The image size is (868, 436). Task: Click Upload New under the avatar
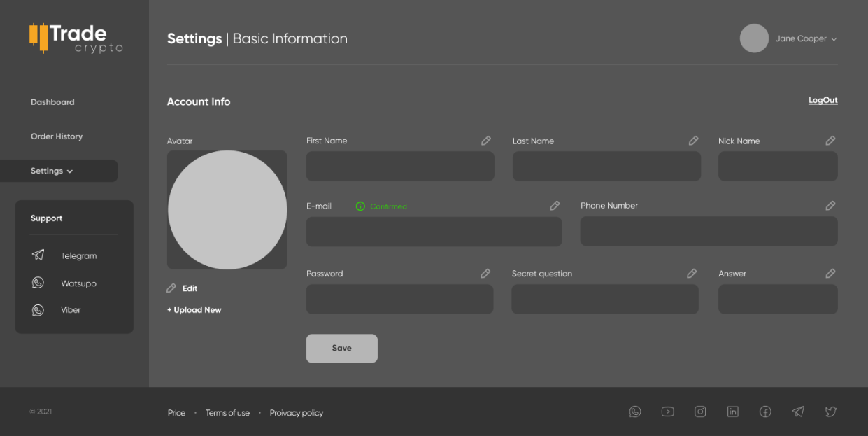click(194, 310)
